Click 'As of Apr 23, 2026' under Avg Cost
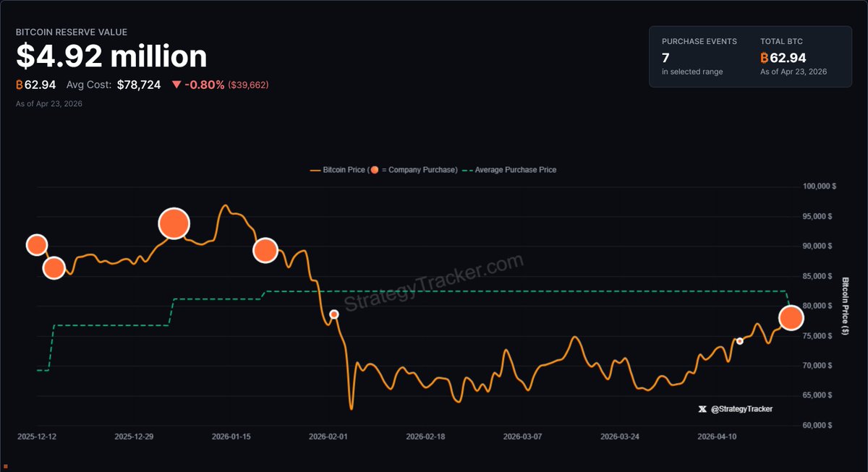This screenshot has width=868, height=472. click(49, 104)
